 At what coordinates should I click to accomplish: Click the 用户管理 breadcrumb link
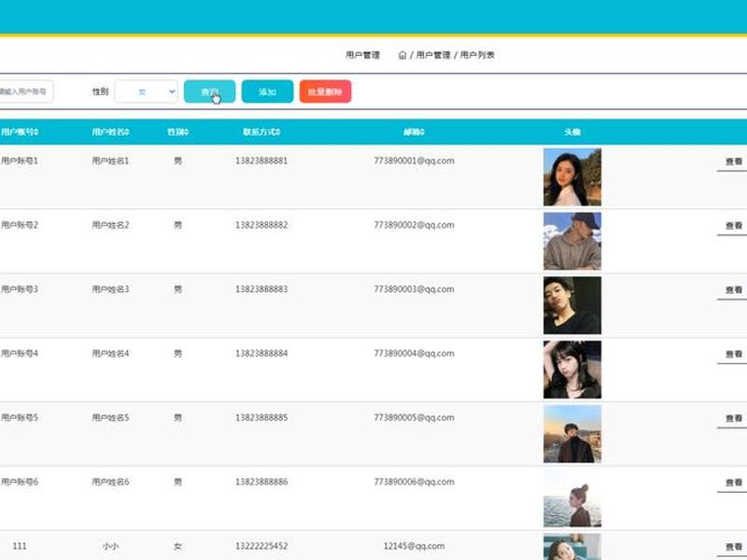[433, 55]
